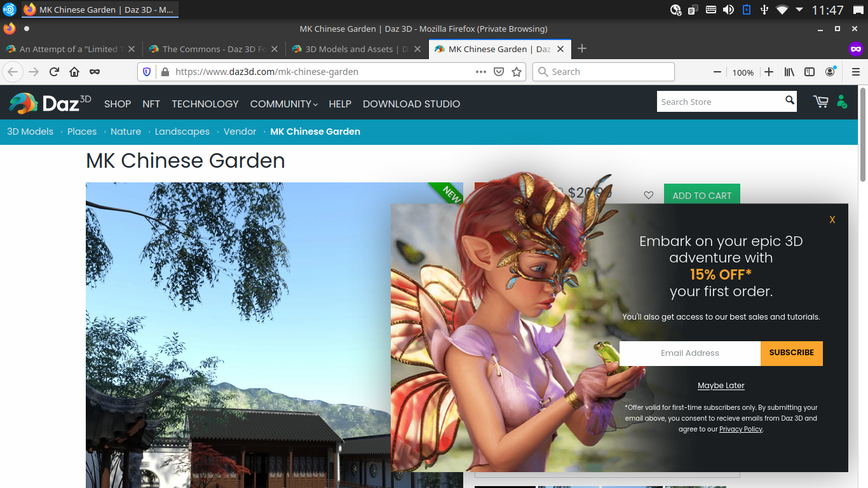Screen dimensions: 868x488
Task: Go forward one page
Action: (34, 72)
